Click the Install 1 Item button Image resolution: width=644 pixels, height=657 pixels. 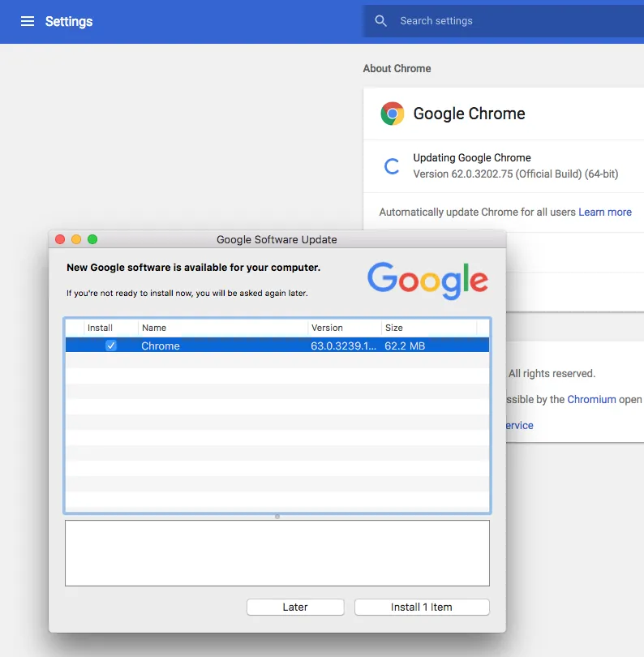422,608
